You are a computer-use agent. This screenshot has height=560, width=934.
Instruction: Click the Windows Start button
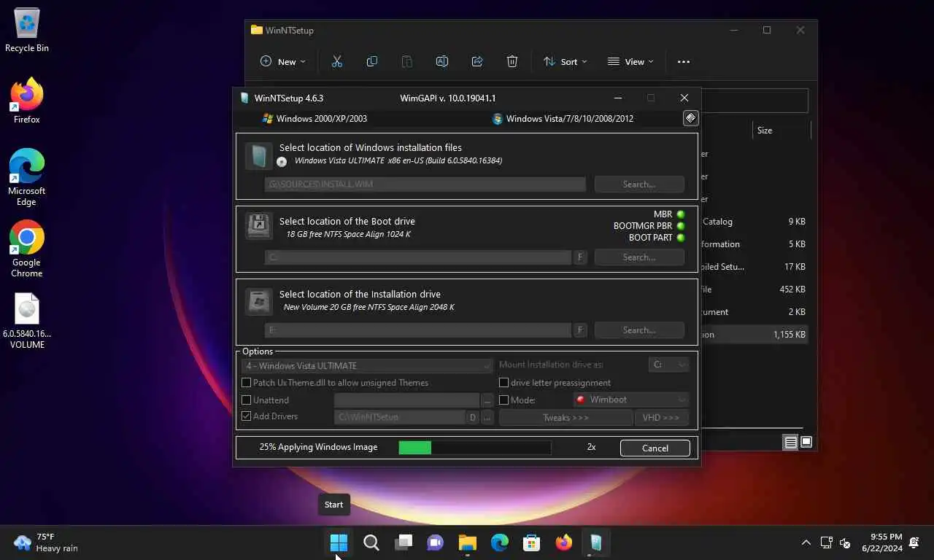click(339, 542)
